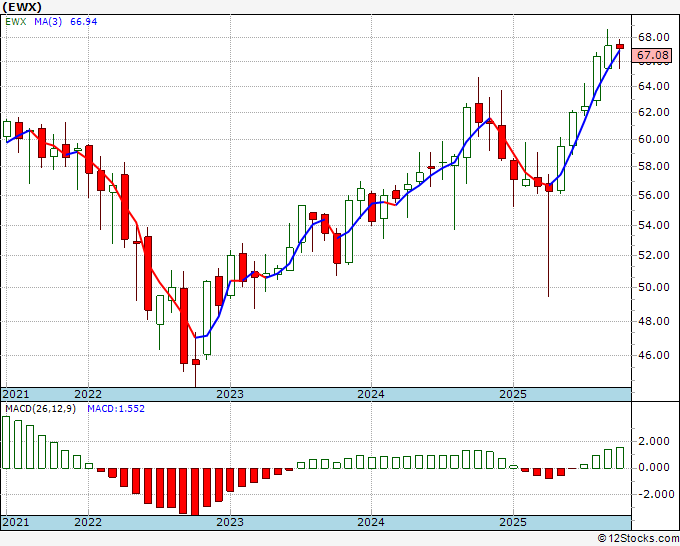Click the 0.000 MACD axis label
This screenshot has width=680, height=546.
click(654, 468)
